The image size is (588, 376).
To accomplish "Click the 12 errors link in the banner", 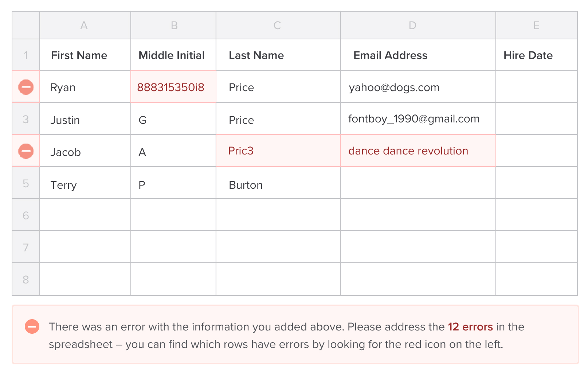I will pos(470,327).
